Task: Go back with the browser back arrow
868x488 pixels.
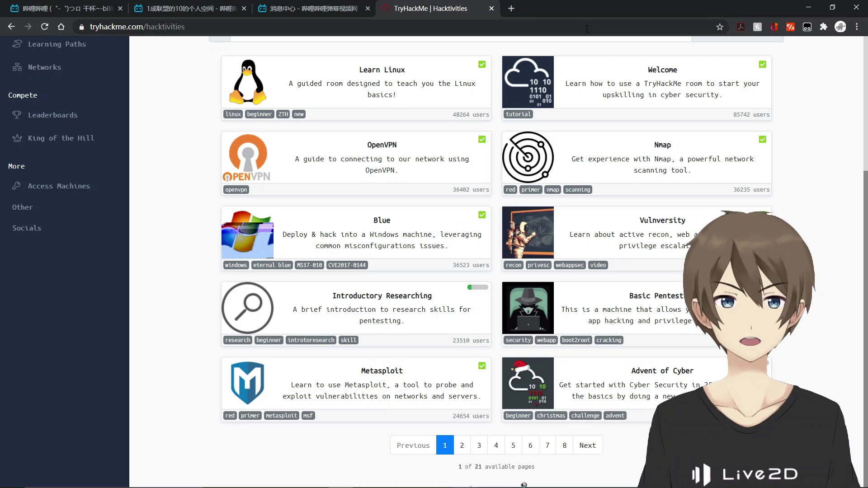Action: point(11,27)
